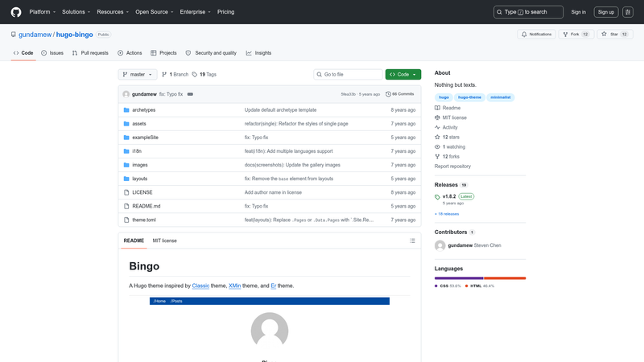The width and height of the screenshot is (644, 362).
Task: Click the release tag icon beside v1.8.2
Action: [x=437, y=197]
